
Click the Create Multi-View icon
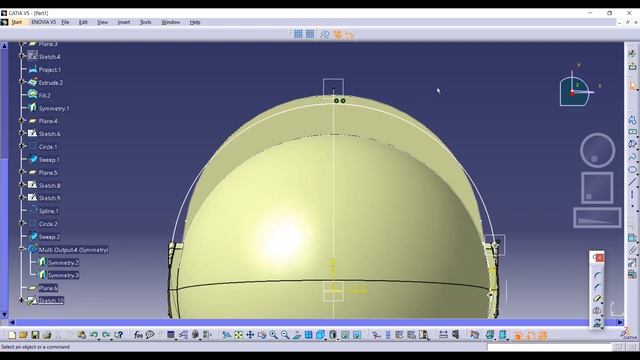309,335
